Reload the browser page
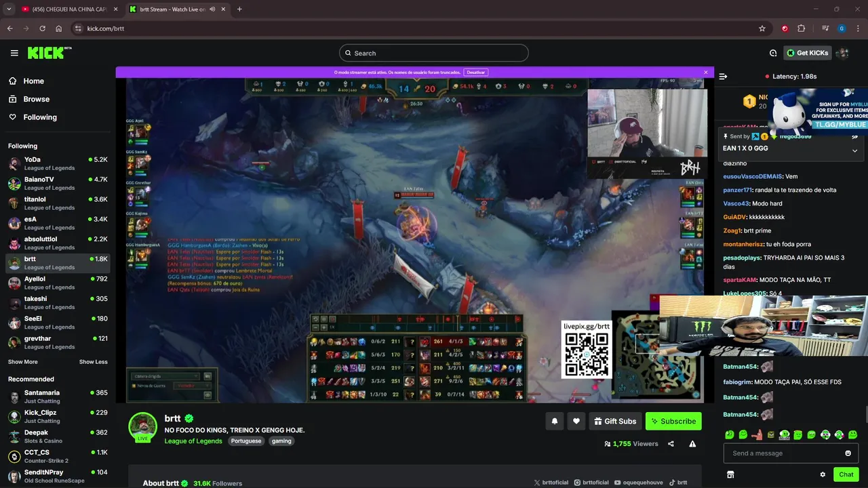868x488 pixels. tap(42, 28)
